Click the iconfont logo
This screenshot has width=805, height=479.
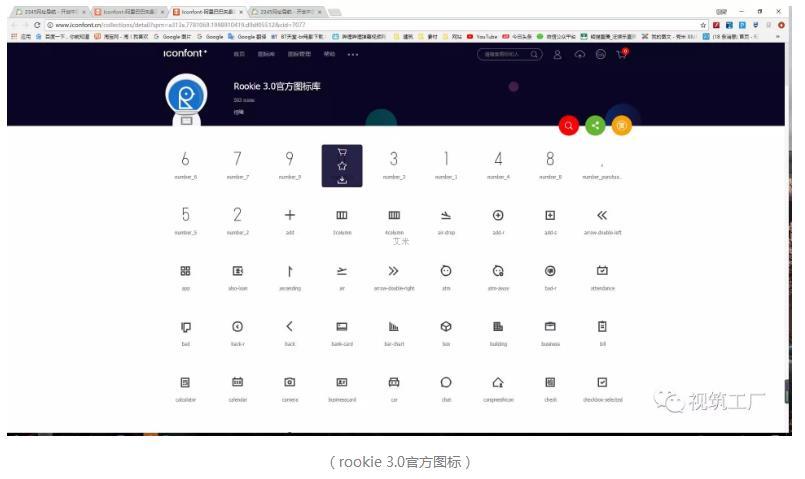tap(185, 53)
